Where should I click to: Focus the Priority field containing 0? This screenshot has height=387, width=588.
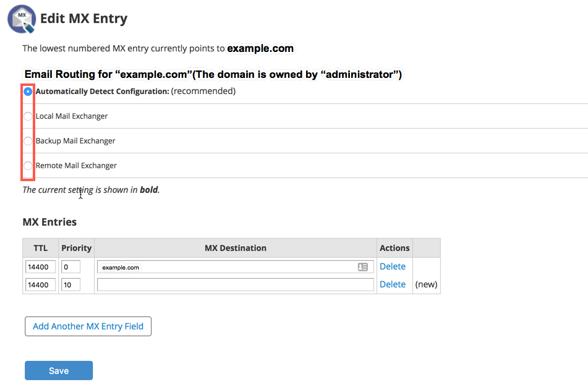click(x=70, y=267)
